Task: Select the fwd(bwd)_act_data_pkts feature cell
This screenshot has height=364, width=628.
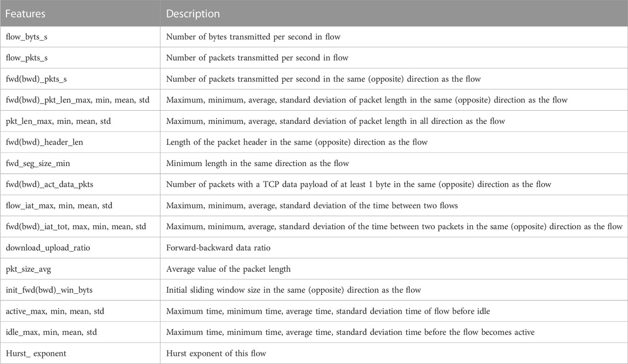Action: (x=80, y=184)
